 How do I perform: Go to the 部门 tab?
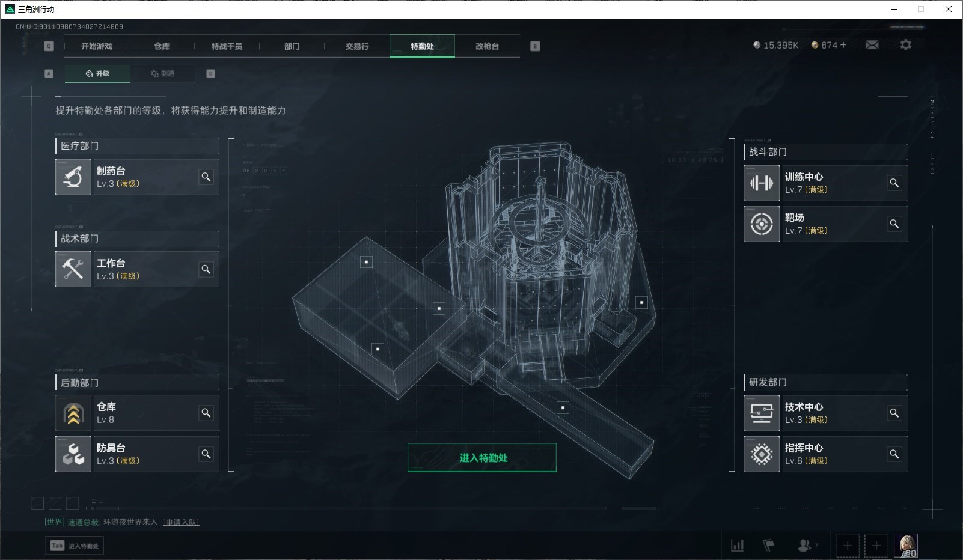292,46
